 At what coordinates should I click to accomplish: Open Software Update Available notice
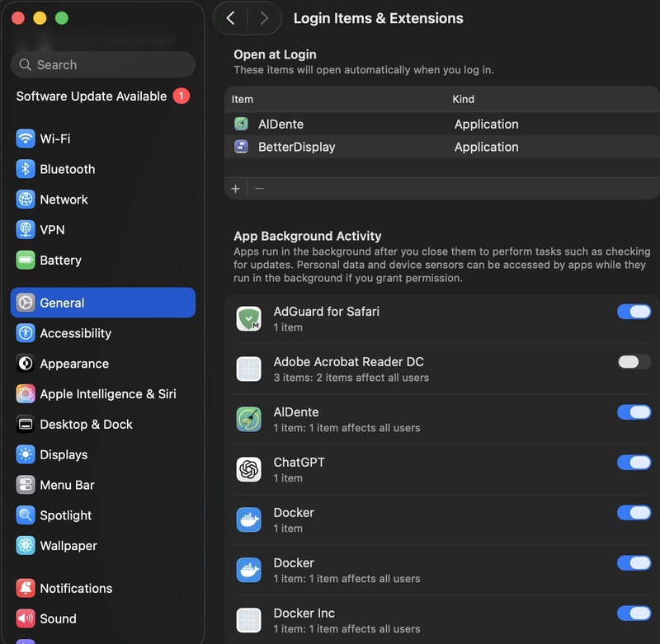click(102, 96)
